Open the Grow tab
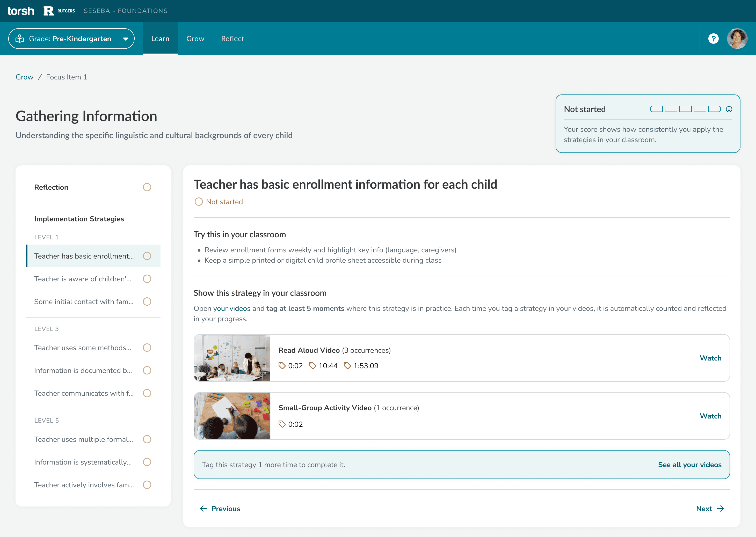 point(195,38)
